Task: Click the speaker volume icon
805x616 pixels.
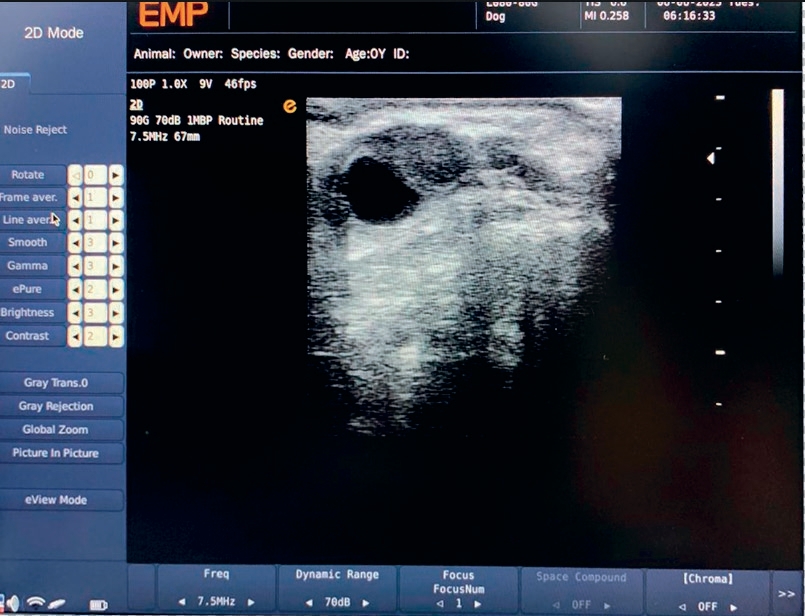Action: (12, 604)
